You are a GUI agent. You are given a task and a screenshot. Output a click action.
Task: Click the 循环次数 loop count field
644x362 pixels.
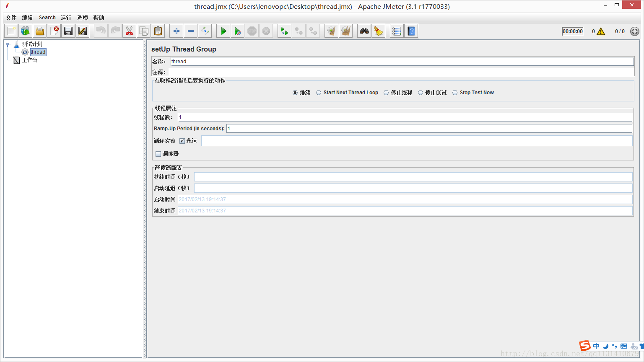coord(417,141)
